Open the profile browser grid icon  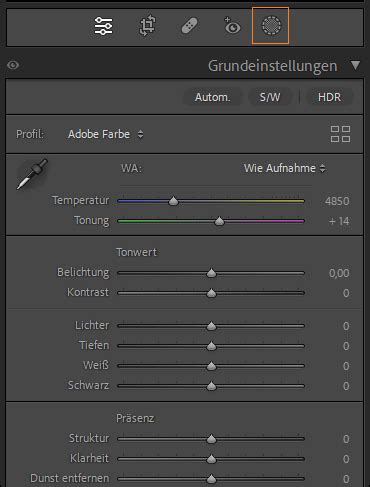point(340,134)
